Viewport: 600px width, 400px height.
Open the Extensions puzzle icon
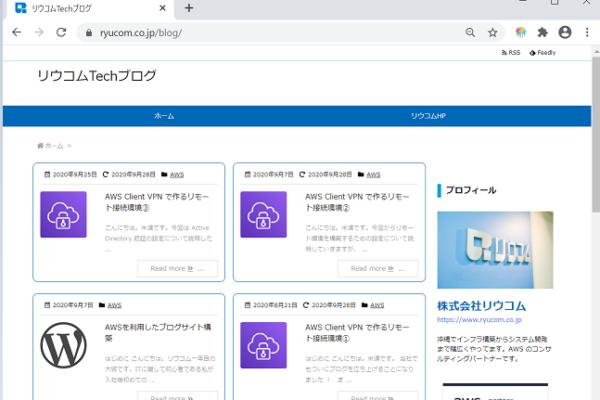[x=543, y=32]
